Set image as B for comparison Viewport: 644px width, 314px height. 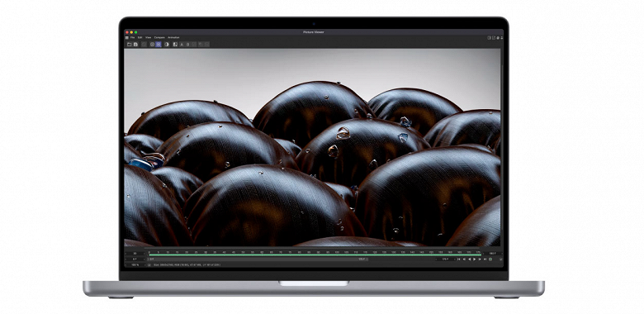[x=188, y=45]
